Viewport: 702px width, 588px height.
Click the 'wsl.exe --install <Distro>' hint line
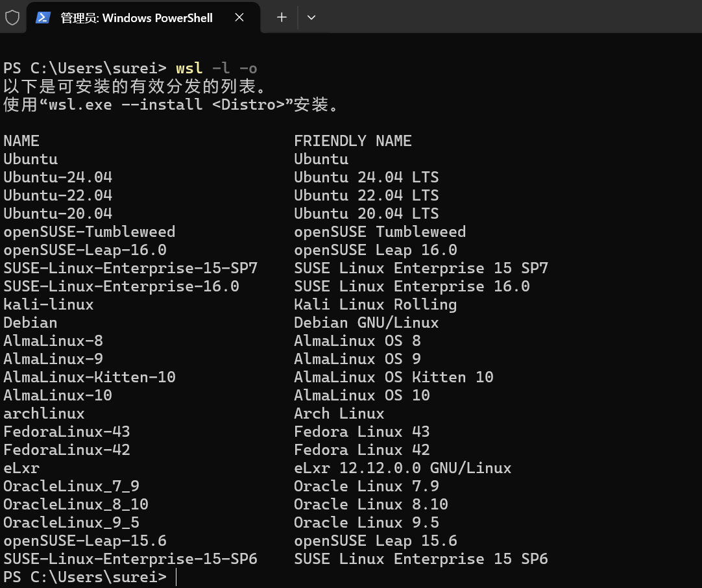pyautogui.click(x=171, y=104)
